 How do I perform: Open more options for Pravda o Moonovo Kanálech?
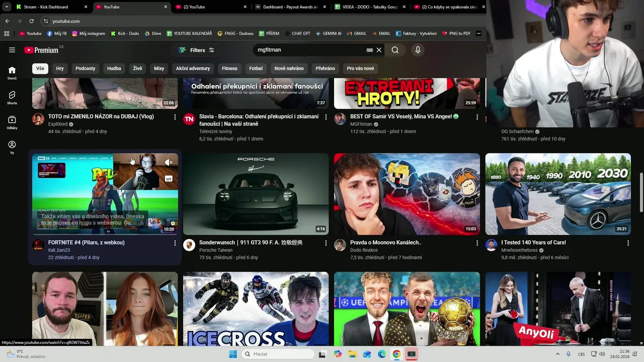point(477,243)
